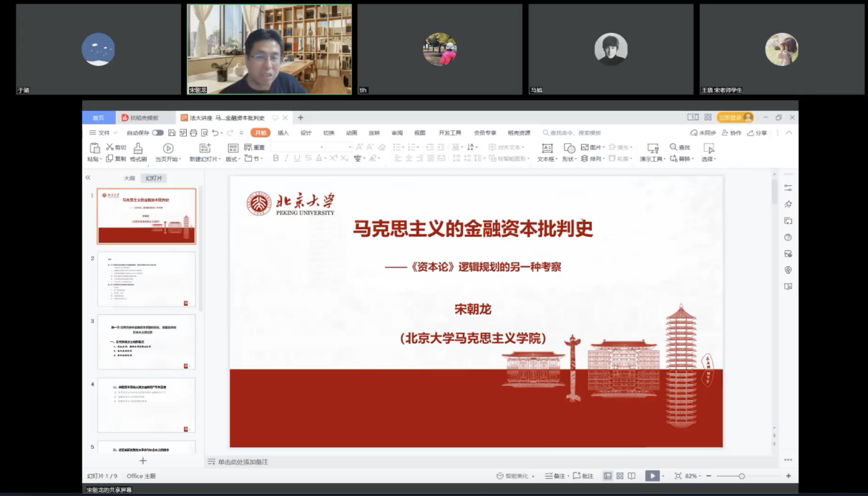Image resolution: width=868 pixels, height=496 pixels.
Task: Switch to slide sorter grid view icon
Action: point(620,476)
